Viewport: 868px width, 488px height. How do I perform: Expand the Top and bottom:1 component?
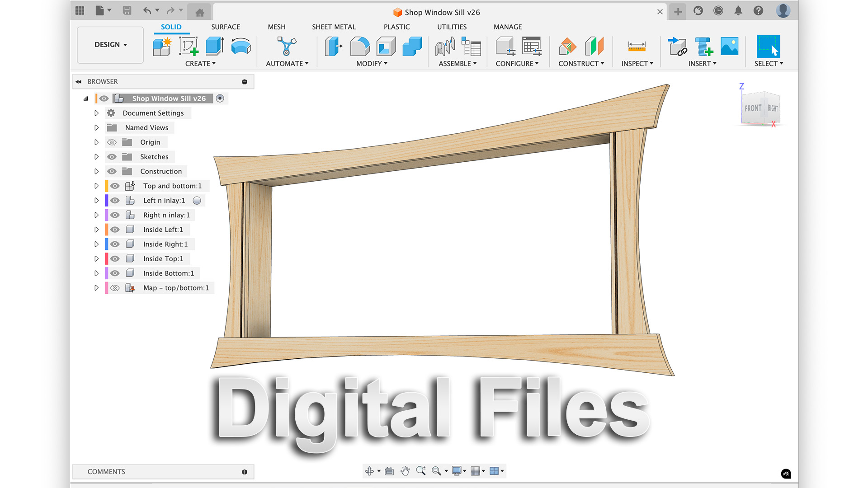96,186
